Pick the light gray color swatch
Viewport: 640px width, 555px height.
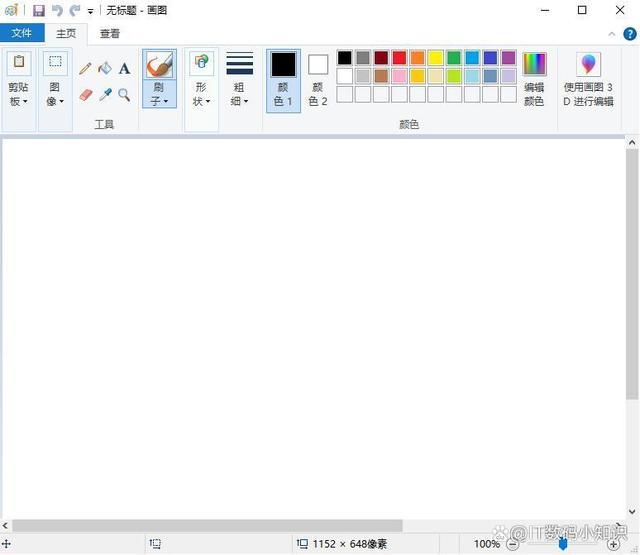tap(363, 76)
